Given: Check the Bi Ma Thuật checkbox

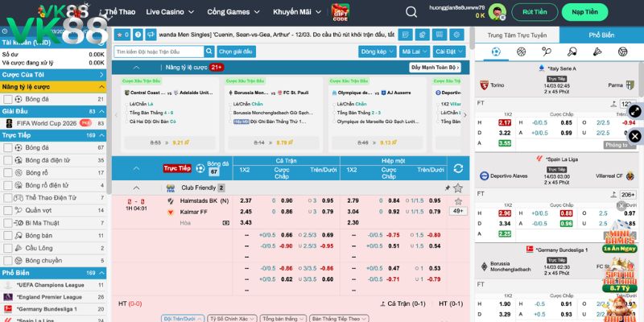Looking at the screenshot, I should 8,223.
